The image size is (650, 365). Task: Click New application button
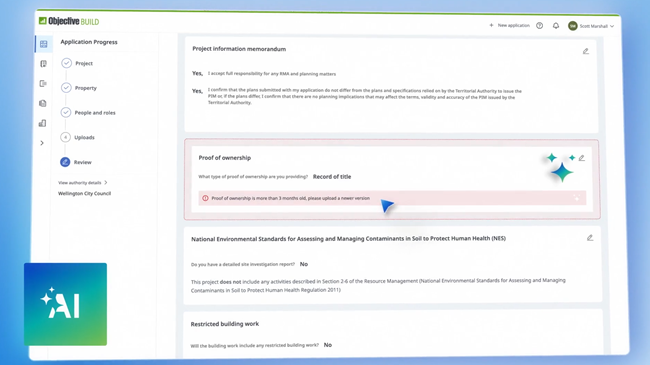point(509,25)
